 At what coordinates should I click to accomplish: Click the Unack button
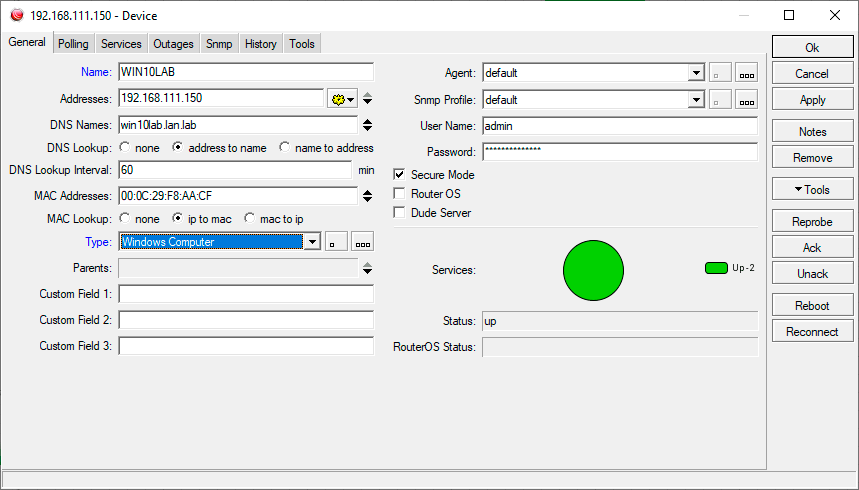pos(812,274)
